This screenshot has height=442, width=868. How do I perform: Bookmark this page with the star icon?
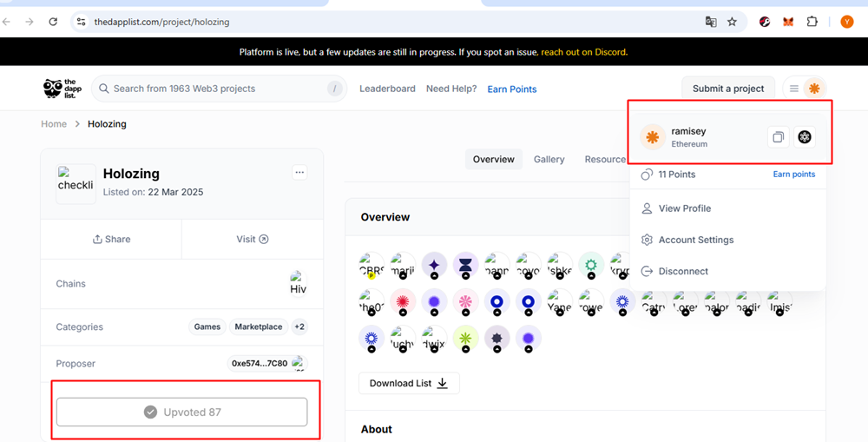[732, 22]
